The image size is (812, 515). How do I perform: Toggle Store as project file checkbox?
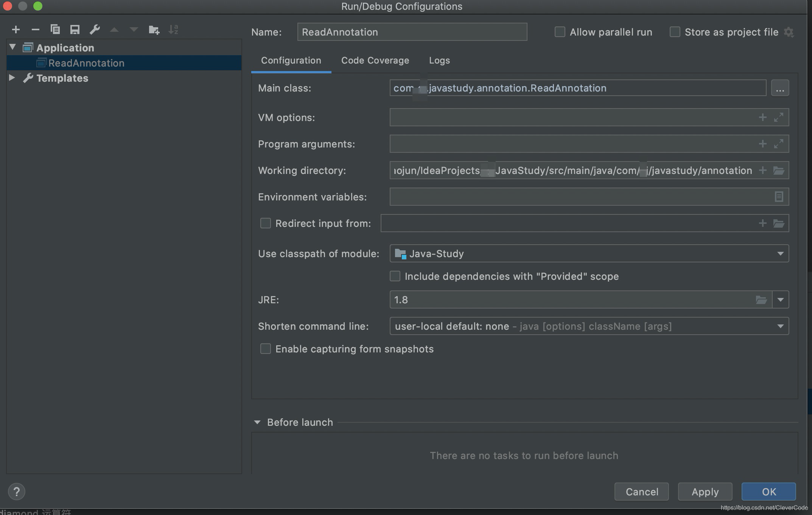coord(675,32)
